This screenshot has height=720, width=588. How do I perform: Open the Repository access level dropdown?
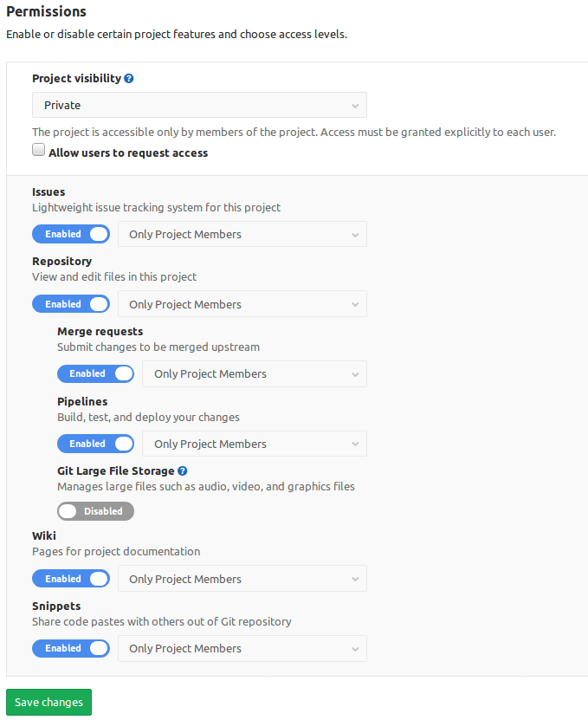tap(242, 303)
